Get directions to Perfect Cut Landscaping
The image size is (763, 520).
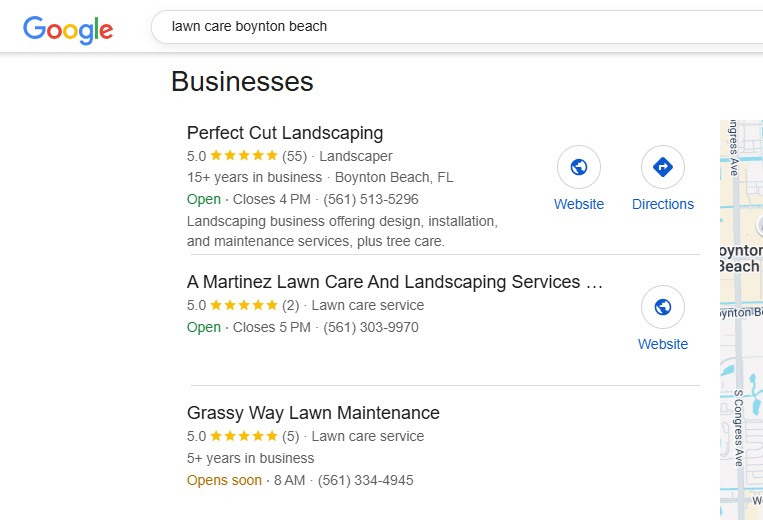pos(662,167)
